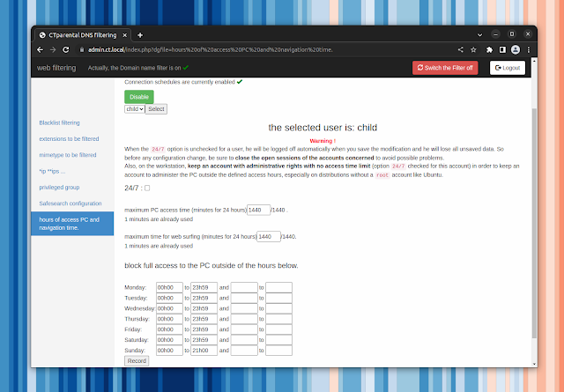Open privileged group settings

click(59, 187)
